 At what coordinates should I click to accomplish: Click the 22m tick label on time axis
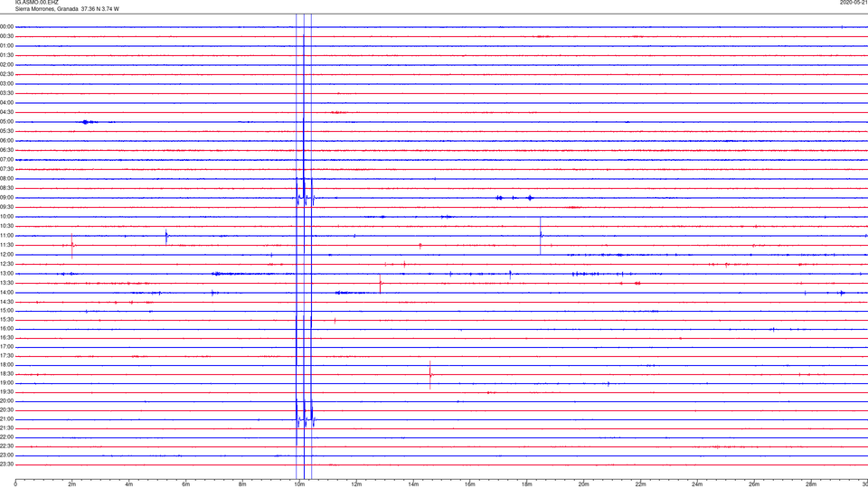(640, 484)
